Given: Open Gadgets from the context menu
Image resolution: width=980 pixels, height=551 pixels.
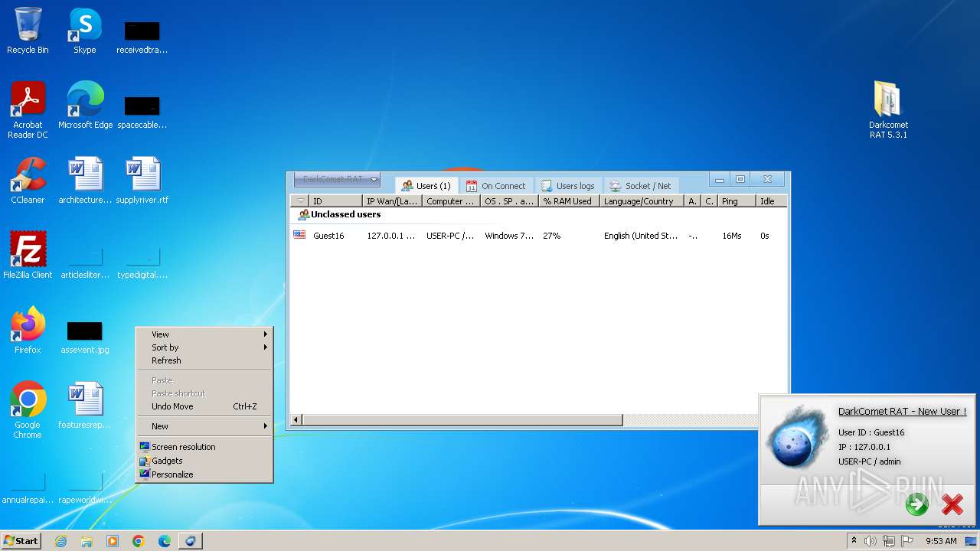Looking at the screenshot, I should point(204,461).
